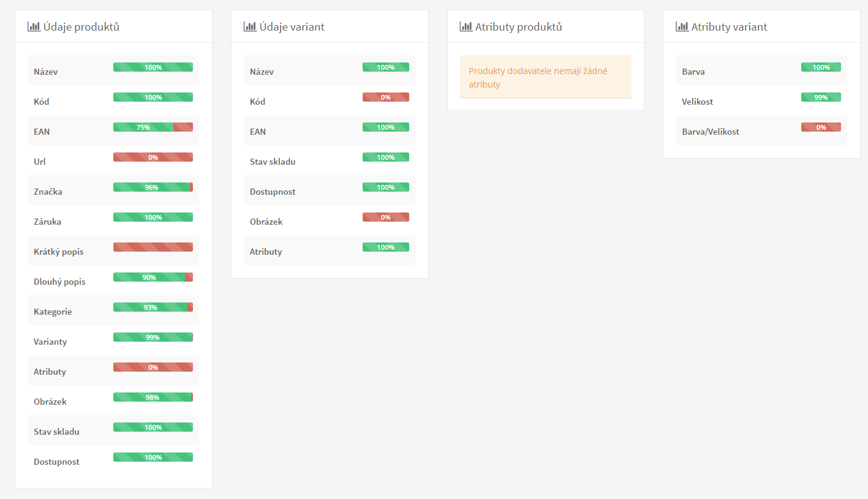Click the bar chart icon beside Údaje produktů
The height and width of the screenshot is (499, 868).
pyautogui.click(x=34, y=26)
